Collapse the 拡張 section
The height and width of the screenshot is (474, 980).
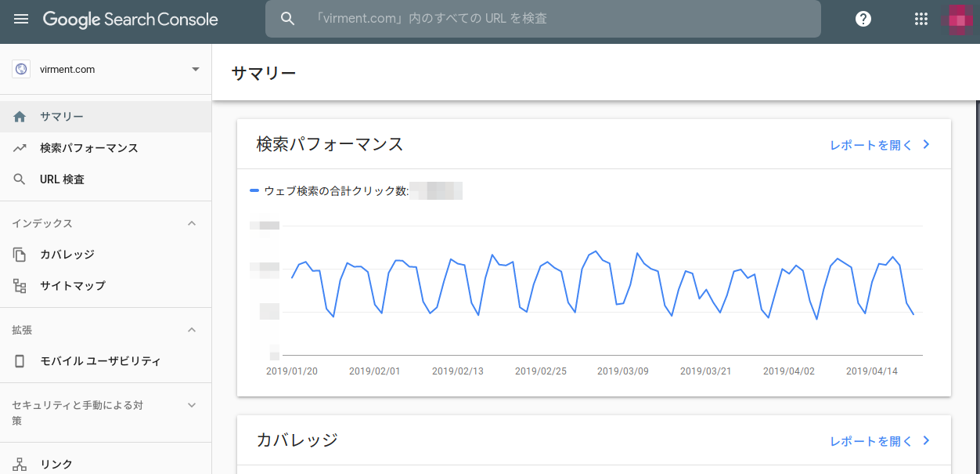pos(192,330)
